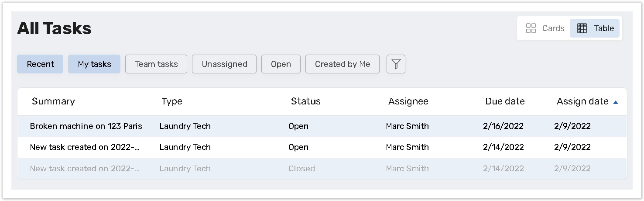
Task: Click the Assign date sort arrow
Action: (616, 102)
